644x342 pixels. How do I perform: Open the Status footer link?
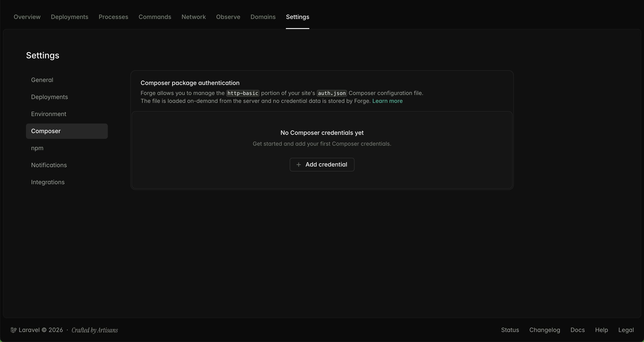pos(510,330)
